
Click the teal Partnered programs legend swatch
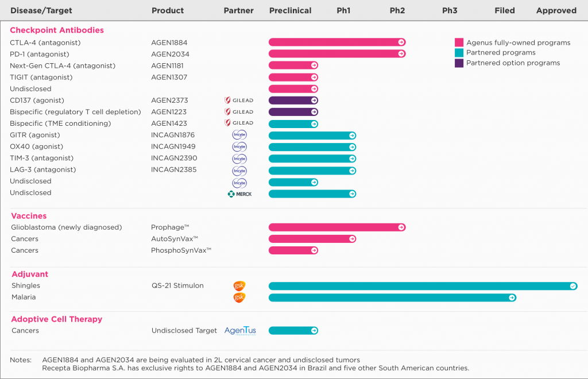(x=459, y=52)
